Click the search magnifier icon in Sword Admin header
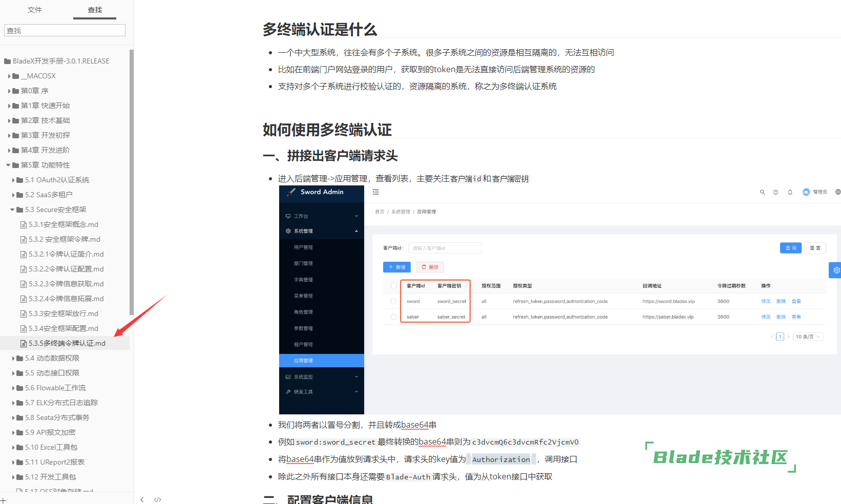 762,192
